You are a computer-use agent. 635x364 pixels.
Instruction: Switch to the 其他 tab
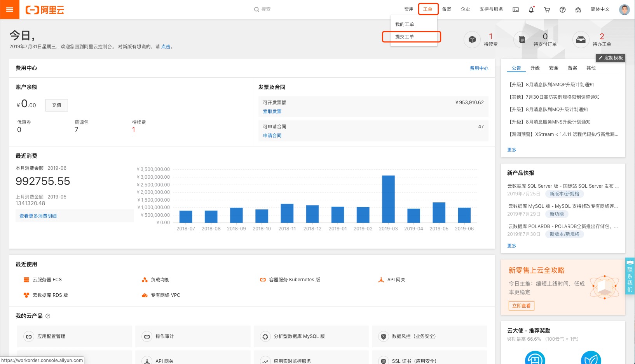(x=591, y=68)
